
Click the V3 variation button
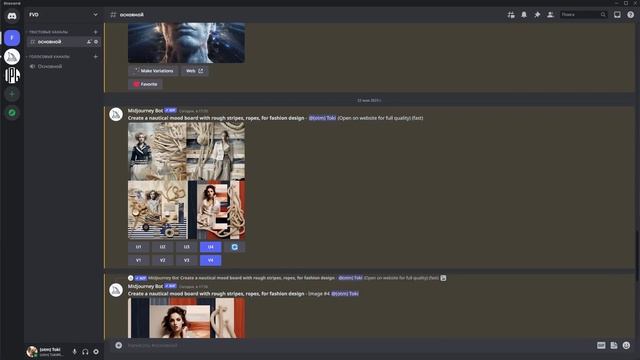tap(187, 260)
